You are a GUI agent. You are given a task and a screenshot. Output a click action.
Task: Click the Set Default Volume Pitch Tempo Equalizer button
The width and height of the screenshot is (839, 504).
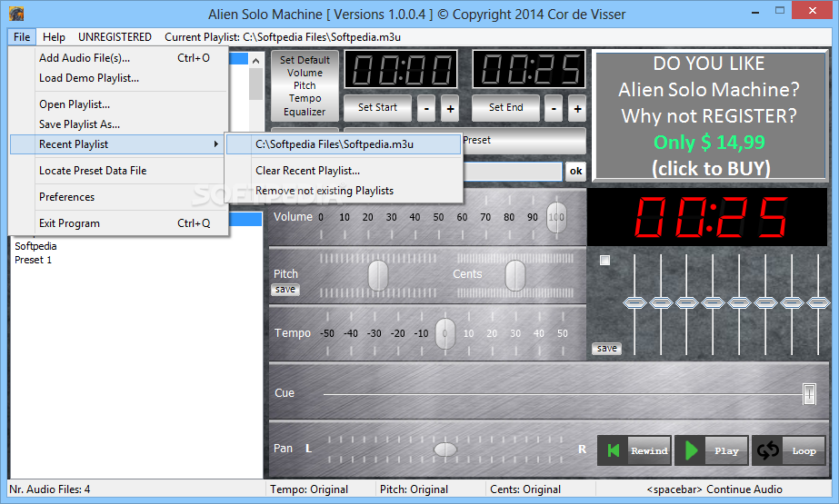pos(305,85)
